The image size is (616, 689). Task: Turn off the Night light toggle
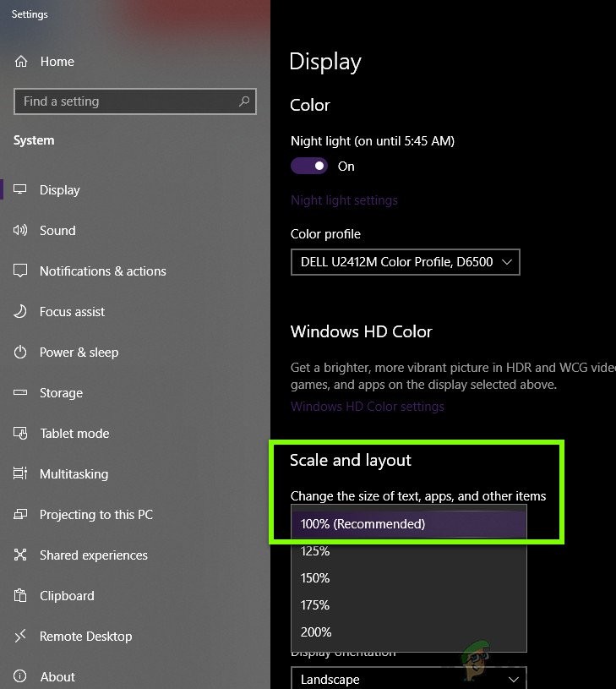point(309,166)
